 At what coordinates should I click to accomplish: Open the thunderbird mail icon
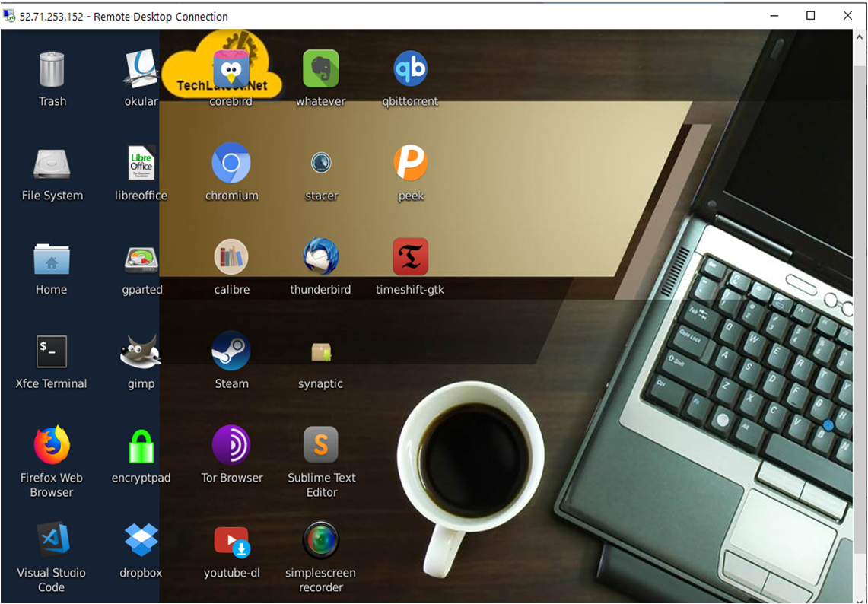point(320,257)
